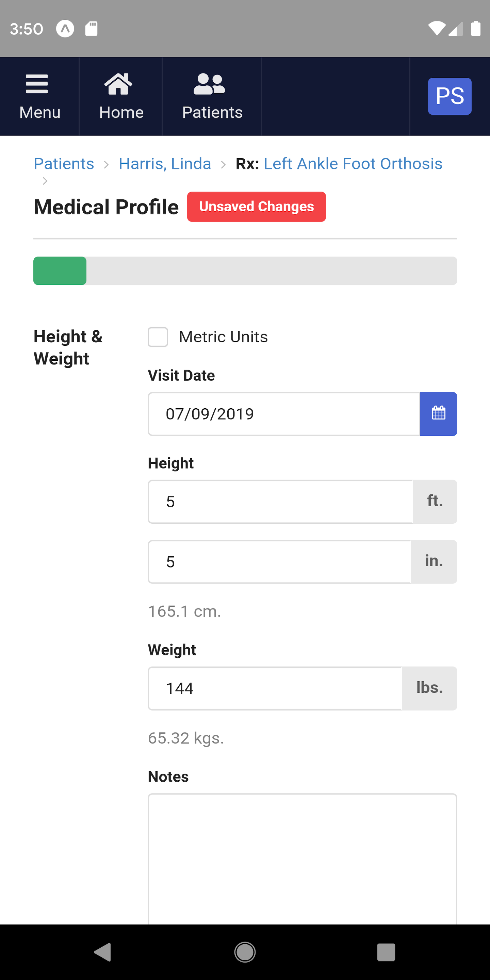
Task: Click into the Notes text area
Action: pos(303,859)
